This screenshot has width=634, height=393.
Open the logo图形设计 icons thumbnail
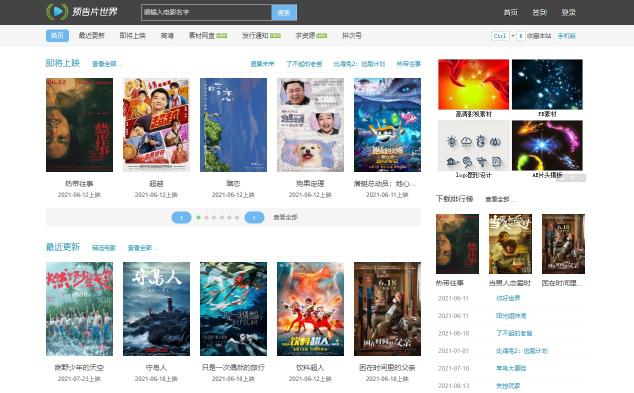[x=473, y=146]
